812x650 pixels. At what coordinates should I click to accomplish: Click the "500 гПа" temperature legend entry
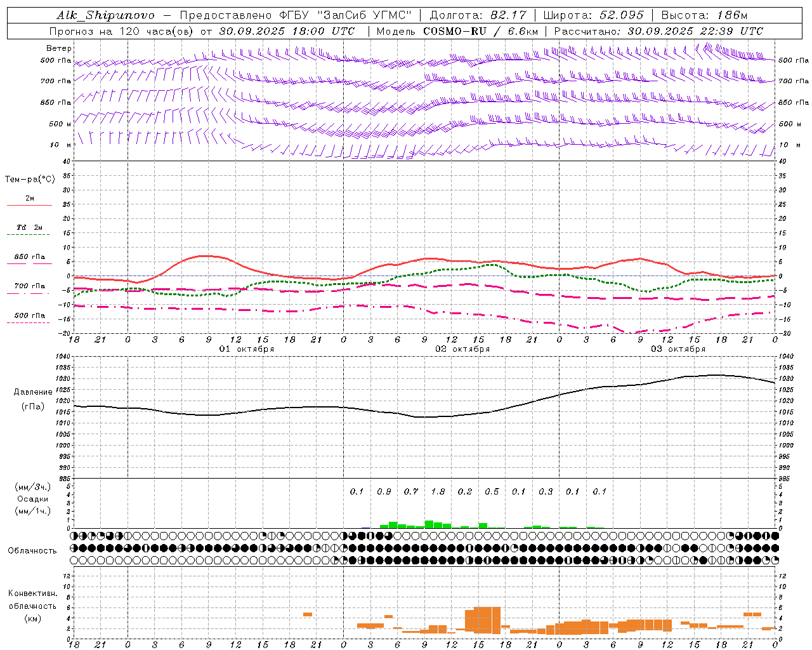pyautogui.click(x=30, y=315)
